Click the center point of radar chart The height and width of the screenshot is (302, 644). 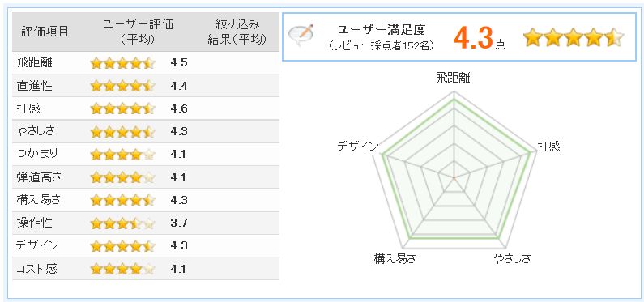pos(454,177)
